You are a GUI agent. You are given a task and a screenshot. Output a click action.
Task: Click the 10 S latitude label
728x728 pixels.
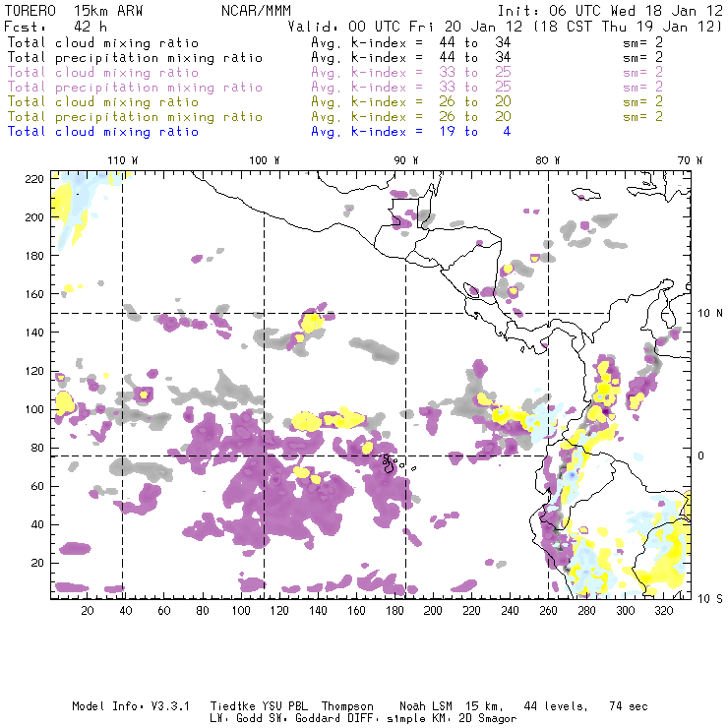[704, 598]
